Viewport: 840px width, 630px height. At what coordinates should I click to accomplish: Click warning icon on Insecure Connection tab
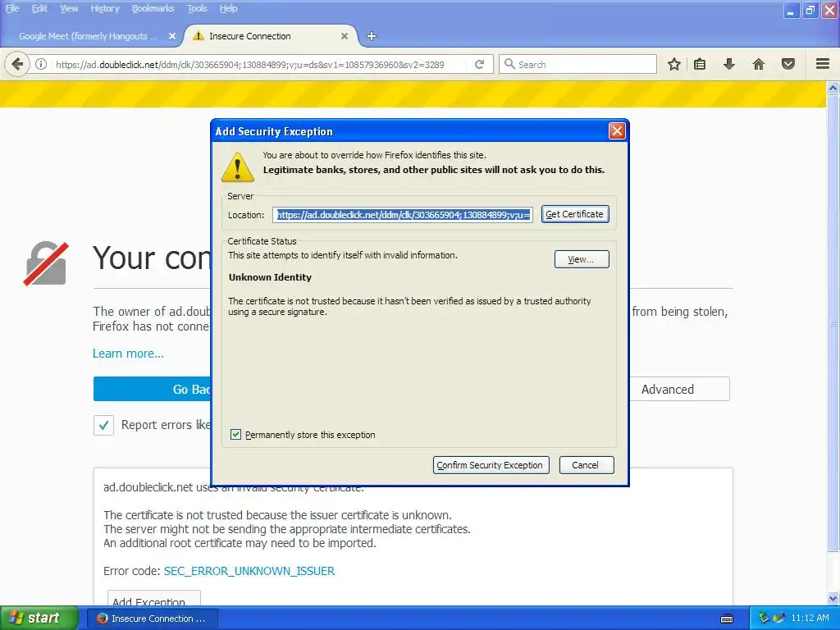199,36
